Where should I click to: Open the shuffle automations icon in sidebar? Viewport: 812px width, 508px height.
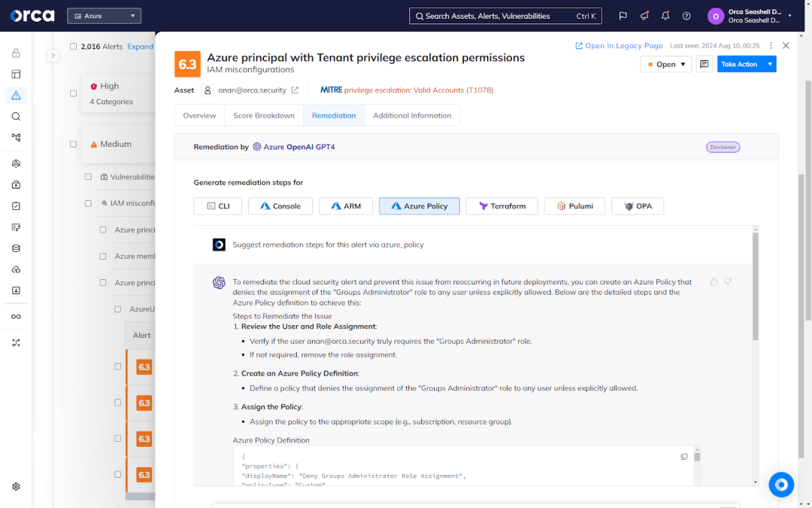(x=16, y=343)
